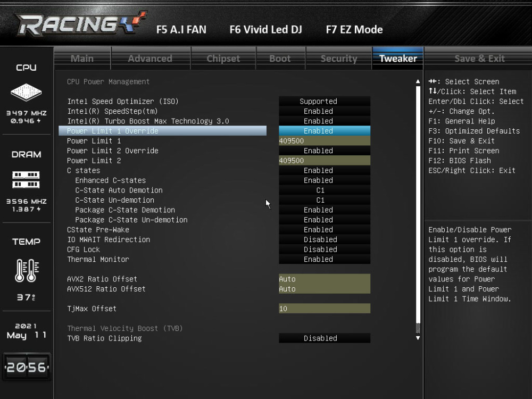Edit AVX2 Ratio Offset Auto field
The image size is (532, 399).
pyautogui.click(x=325, y=279)
